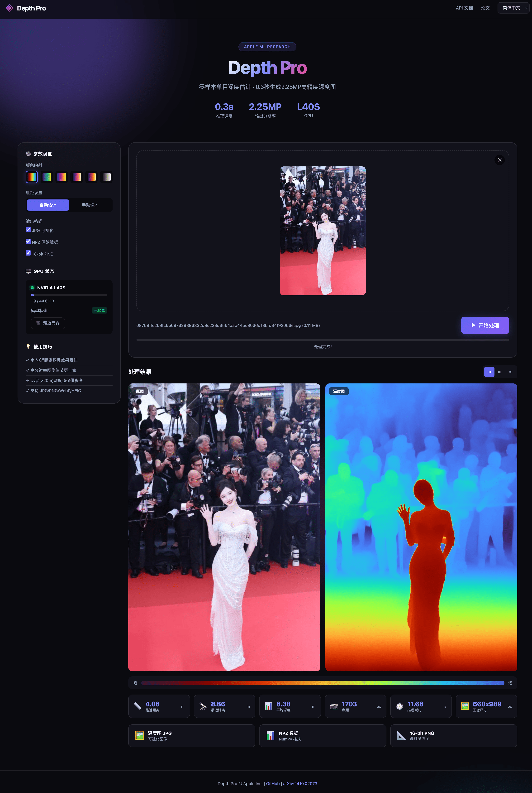Image resolution: width=532 pixels, height=793 pixels.
Task: Click the 8.86 farthest distance value
Action: point(218,704)
